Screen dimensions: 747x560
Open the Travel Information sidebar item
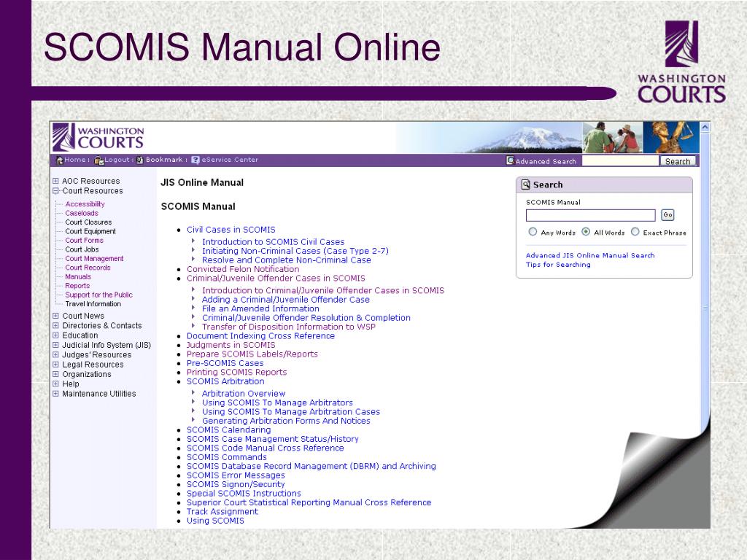[93, 304]
